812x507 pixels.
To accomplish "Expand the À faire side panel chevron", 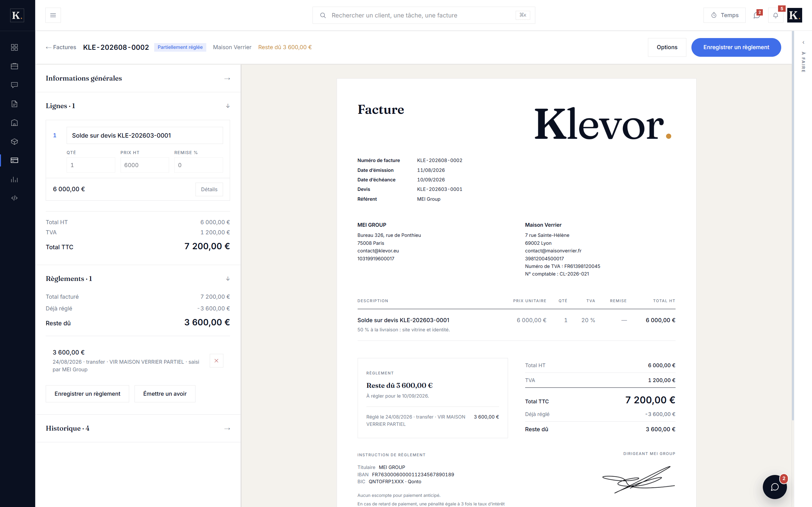I will [803, 42].
